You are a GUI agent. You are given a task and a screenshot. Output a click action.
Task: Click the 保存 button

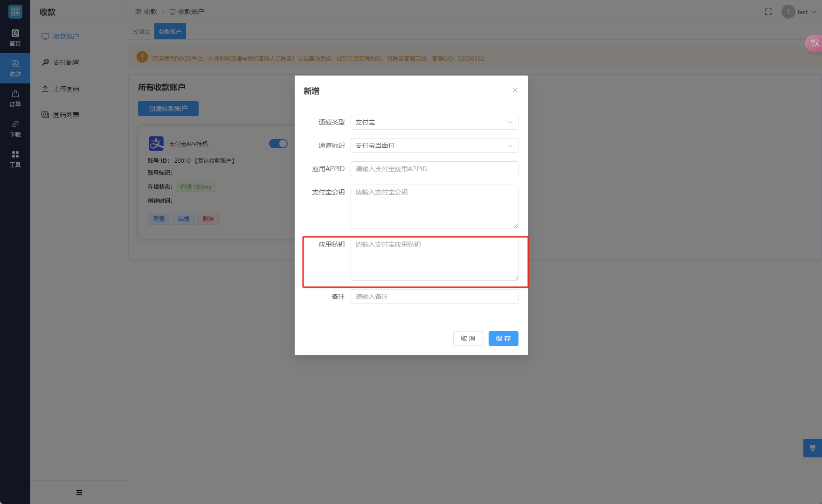pyautogui.click(x=503, y=338)
